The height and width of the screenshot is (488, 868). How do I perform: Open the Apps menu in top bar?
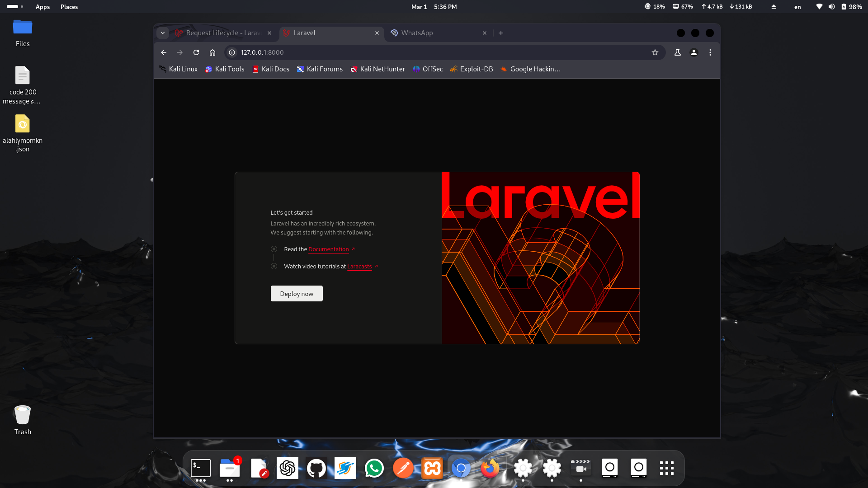(x=42, y=7)
